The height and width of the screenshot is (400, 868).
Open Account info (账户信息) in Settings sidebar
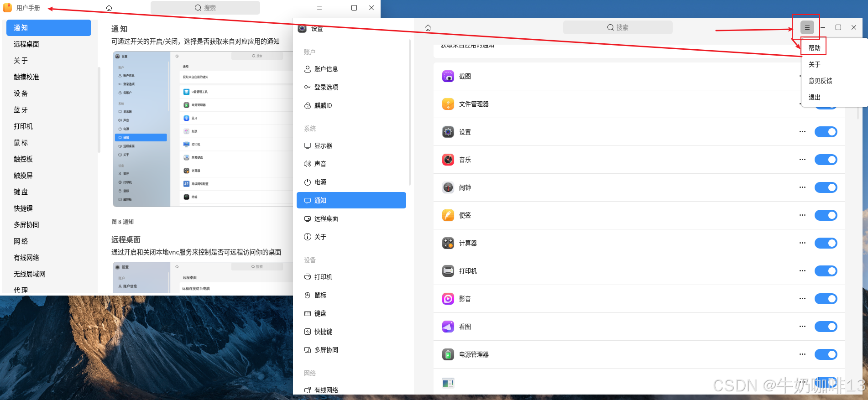[x=351, y=69]
